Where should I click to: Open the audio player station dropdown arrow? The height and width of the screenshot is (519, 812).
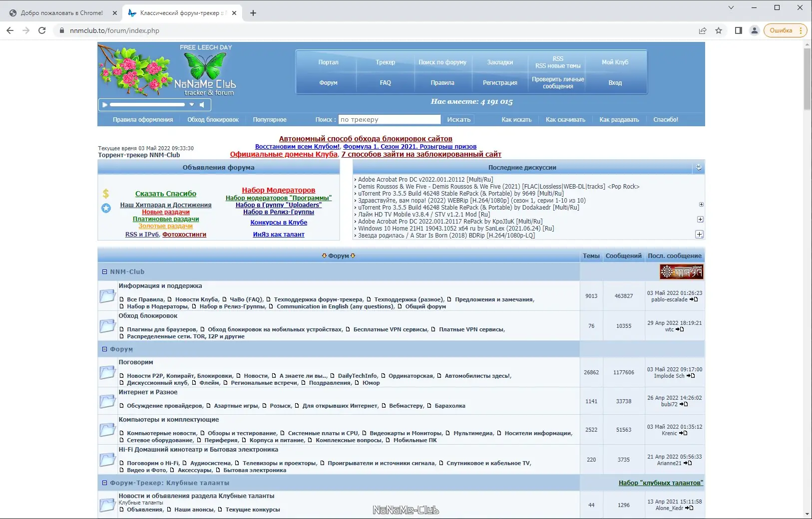pyautogui.click(x=191, y=105)
